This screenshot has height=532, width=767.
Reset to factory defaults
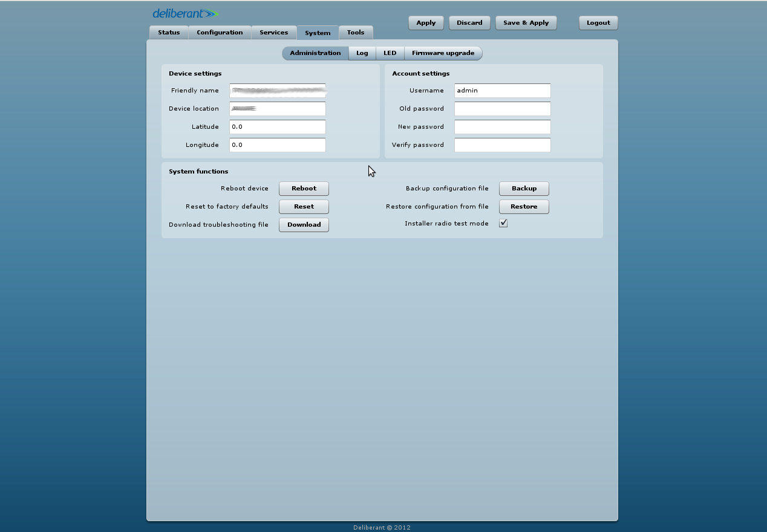click(304, 207)
